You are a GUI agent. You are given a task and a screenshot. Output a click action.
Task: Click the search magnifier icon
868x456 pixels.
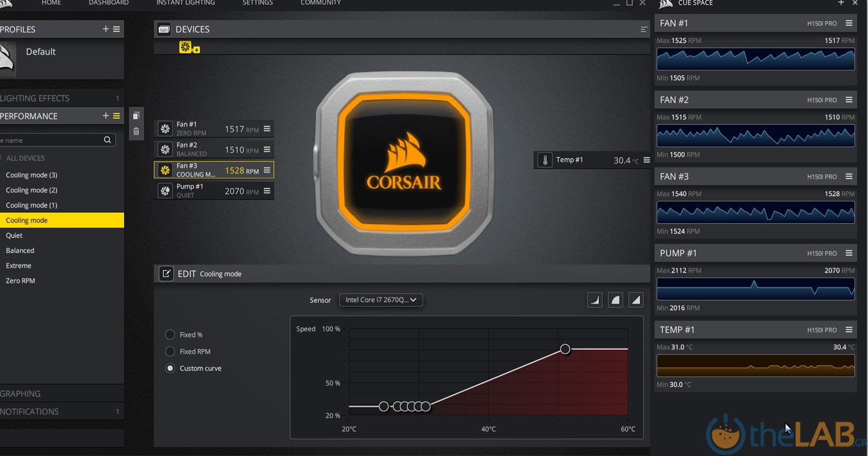(107, 140)
